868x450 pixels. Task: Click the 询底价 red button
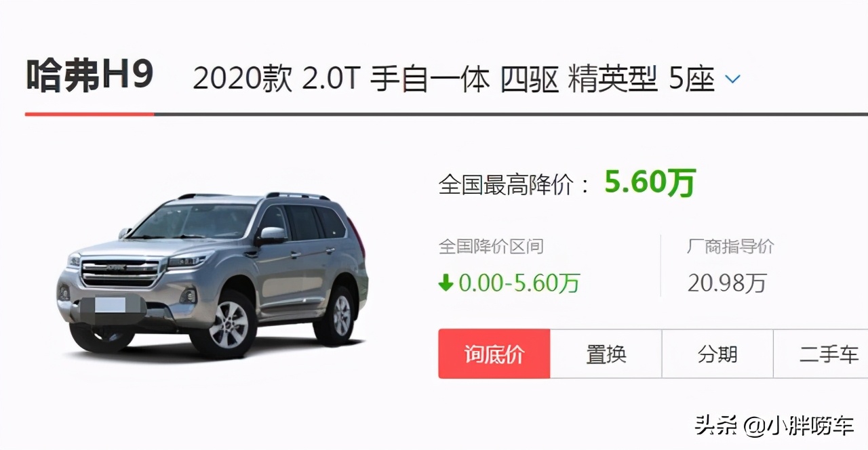coord(494,354)
